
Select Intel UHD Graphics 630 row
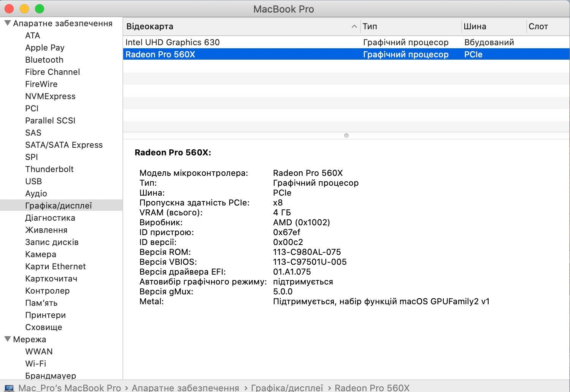346,42
